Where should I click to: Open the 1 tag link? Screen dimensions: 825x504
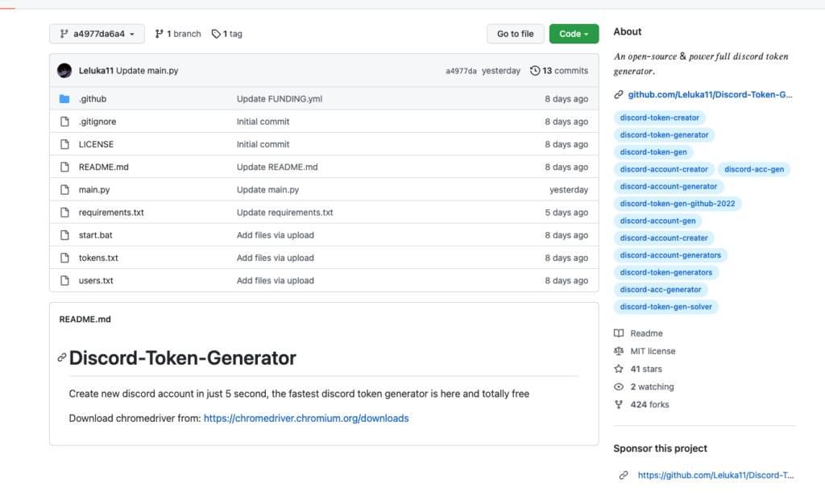point(227,34)
